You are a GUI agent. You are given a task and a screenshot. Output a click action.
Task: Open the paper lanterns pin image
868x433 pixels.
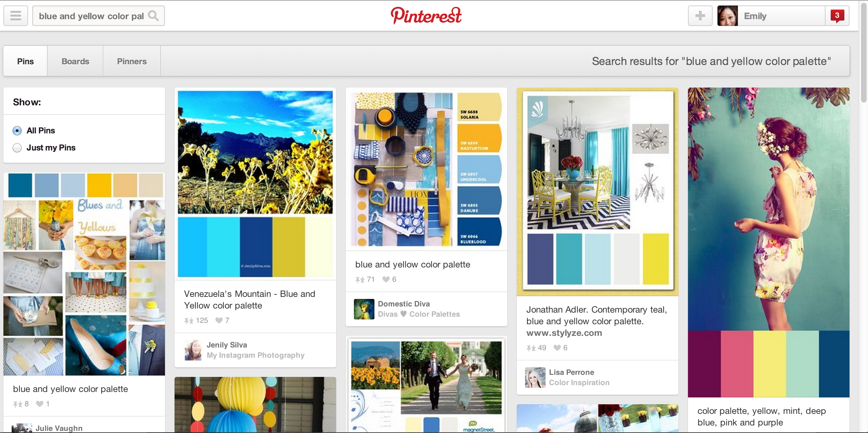click(255, 405)
